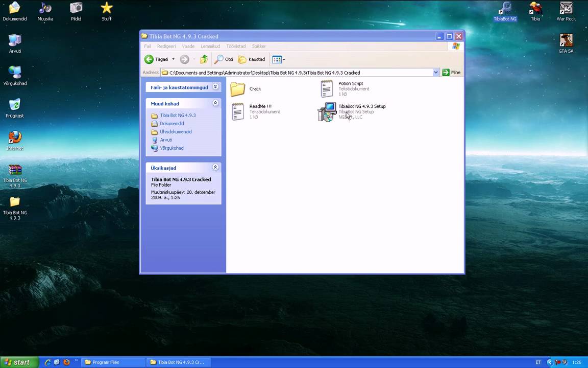588x368 pixels.
Task: Open the Lemmikud menu
Action: click(x=210, y=46)
